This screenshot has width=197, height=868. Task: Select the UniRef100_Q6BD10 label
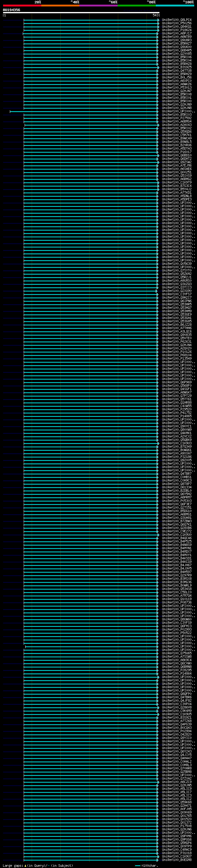(176, 155)
